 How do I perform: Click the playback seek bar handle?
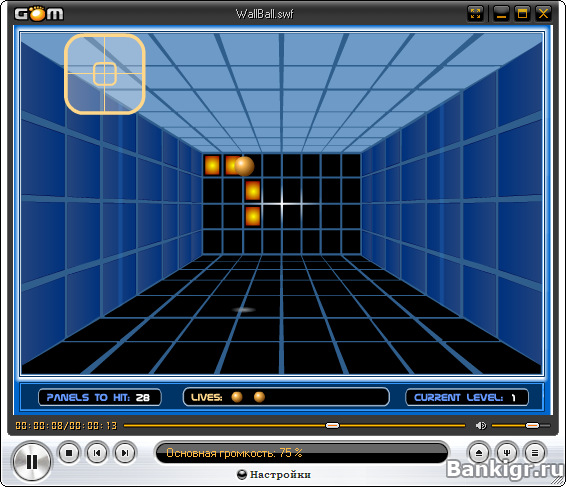click(x=332, y=426)
